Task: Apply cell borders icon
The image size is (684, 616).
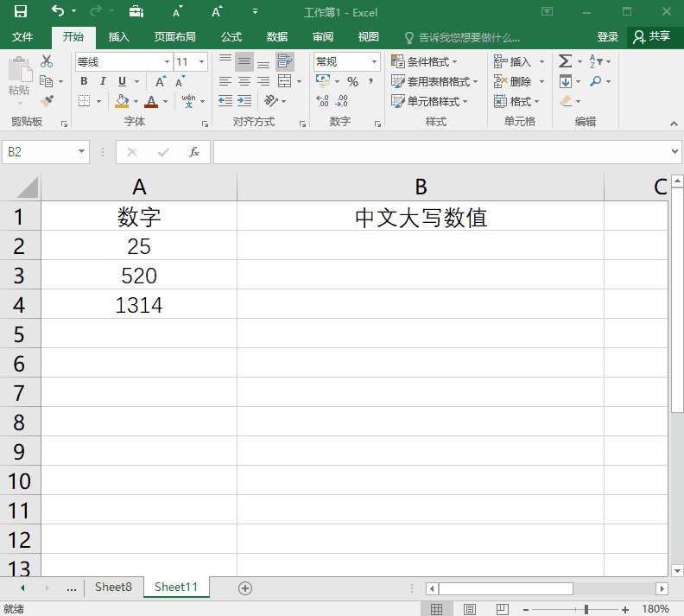Action: [84, 101]
